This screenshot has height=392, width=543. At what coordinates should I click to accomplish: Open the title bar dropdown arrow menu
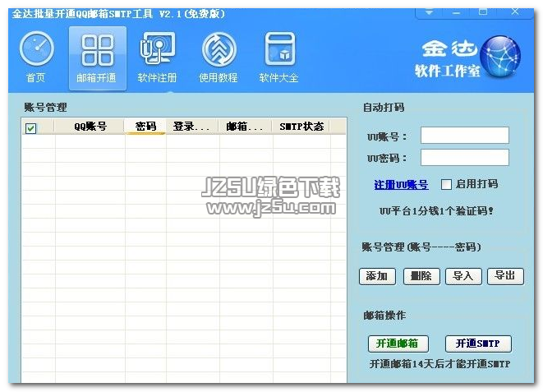pos(429,12)
